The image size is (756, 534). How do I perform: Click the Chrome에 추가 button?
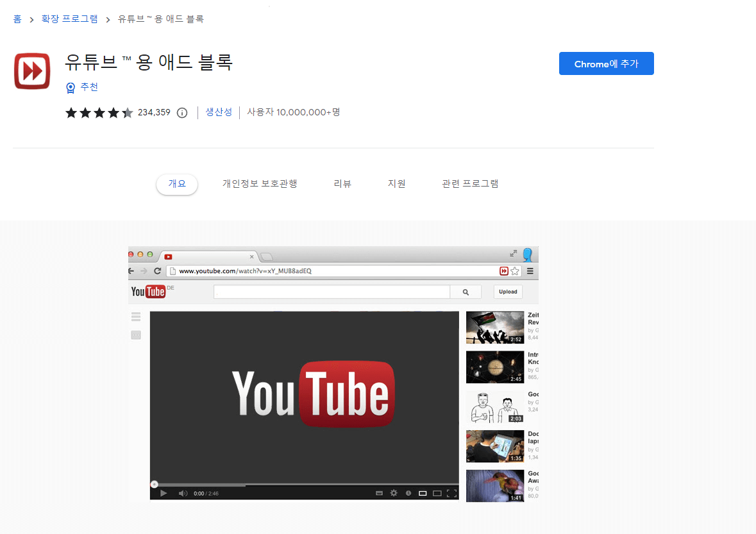pyautogui.click(x=606, y=63)
